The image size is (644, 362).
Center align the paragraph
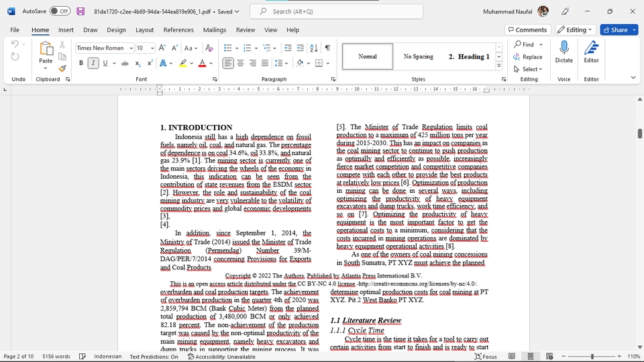[x=240, y=63]
